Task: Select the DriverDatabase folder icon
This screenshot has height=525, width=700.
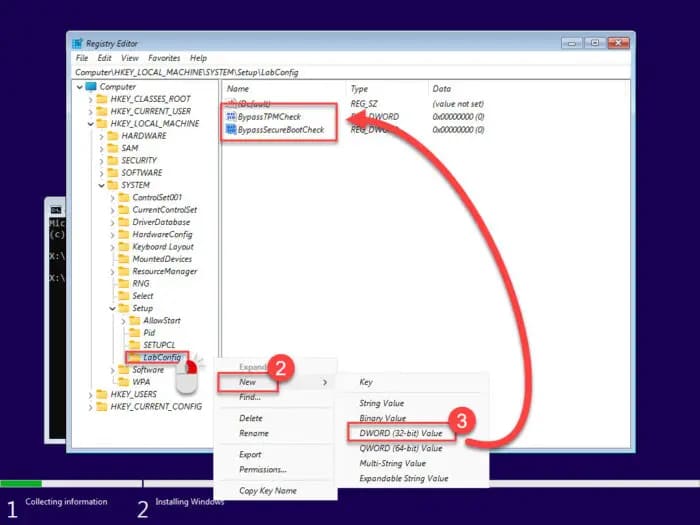Action: [124, 222]
